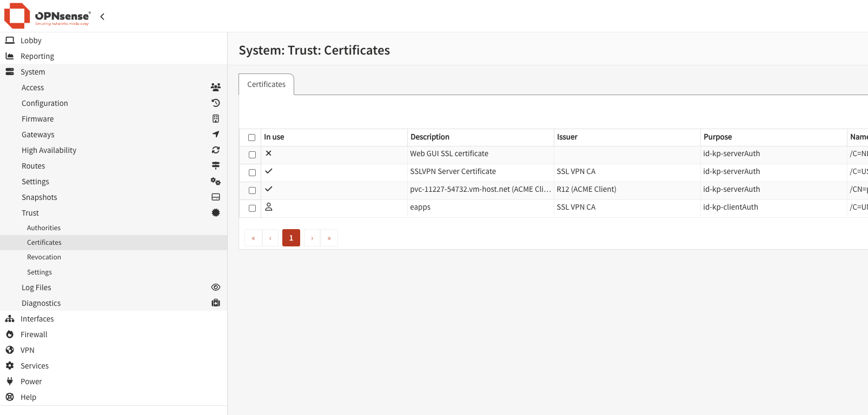The height and width of the screenshot is (415, 868).
Task: Open Authorities under Trust
Action: [44, 228]
